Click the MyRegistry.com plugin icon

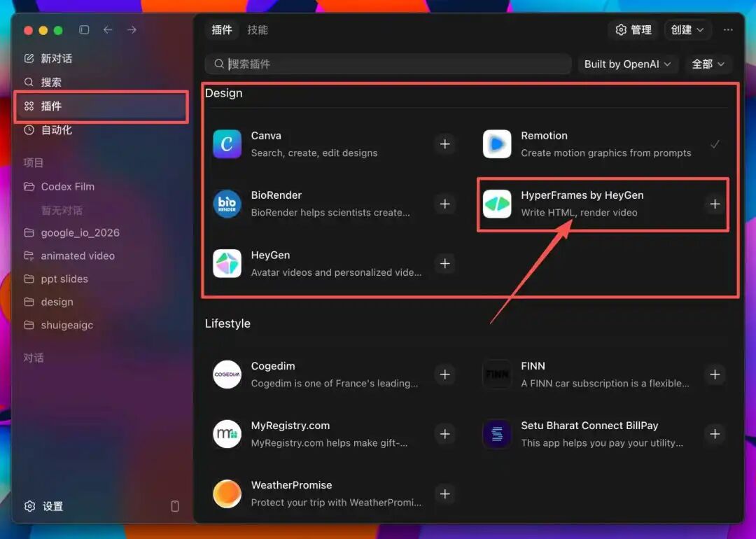pos(227,435)
